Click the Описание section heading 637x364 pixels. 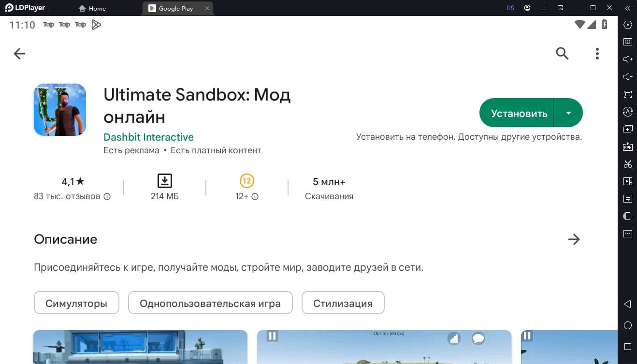coord(66,239)
